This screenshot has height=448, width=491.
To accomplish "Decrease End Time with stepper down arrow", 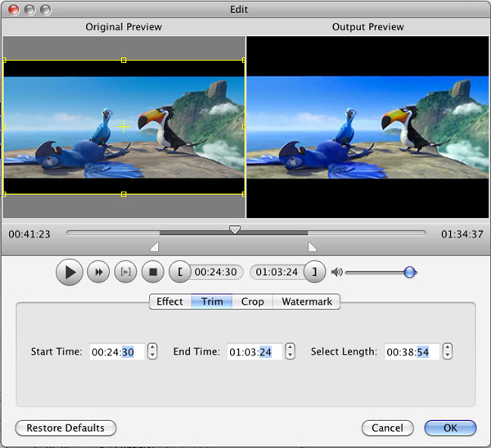I will [291, 355].
